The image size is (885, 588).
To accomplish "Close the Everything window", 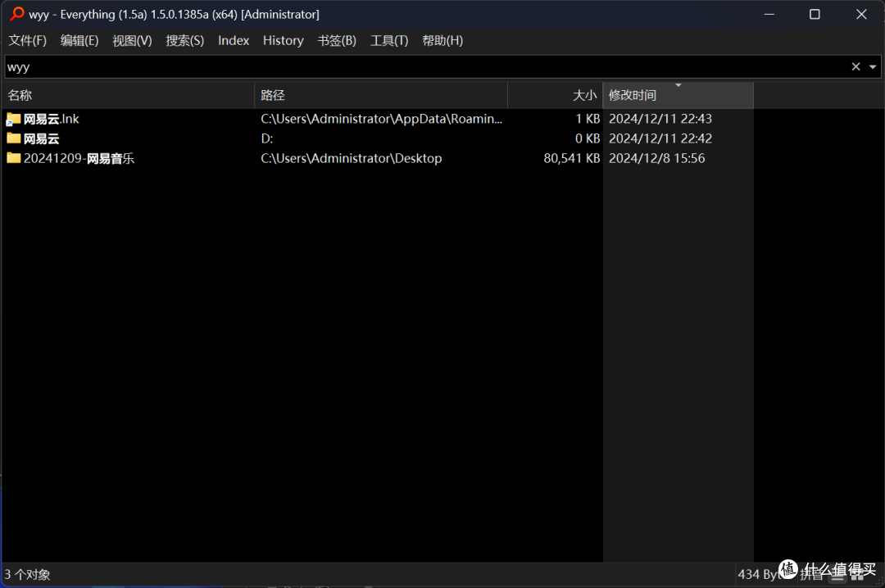I will click(861, 14).
